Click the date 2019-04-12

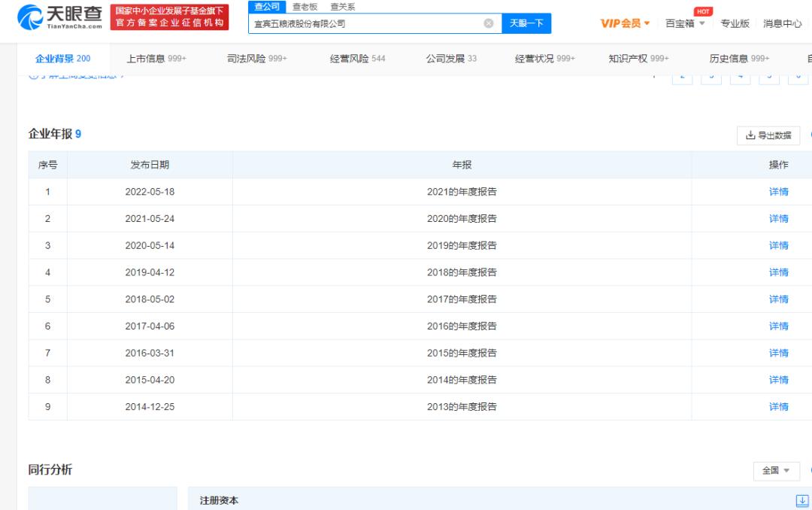pos(150,272)
